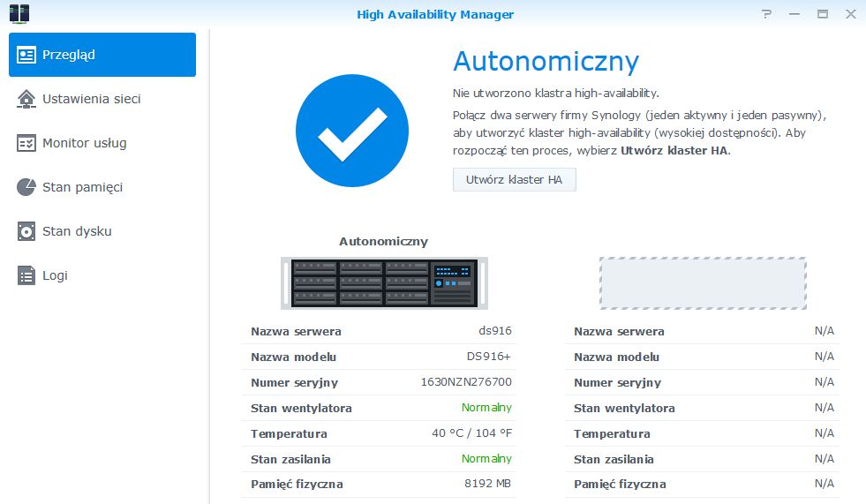866x504 pixels.
Task: Click the storage pie chart icon
Action: (26, 187)
